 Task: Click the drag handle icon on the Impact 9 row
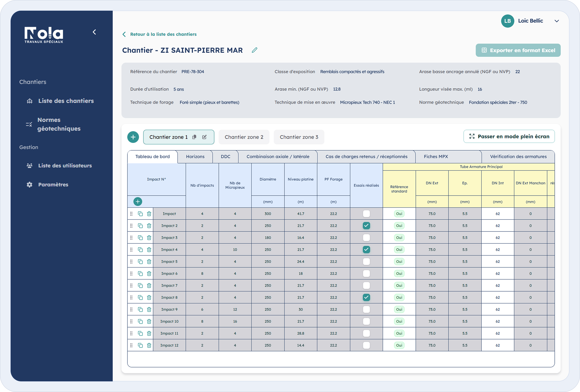(131, 309)
